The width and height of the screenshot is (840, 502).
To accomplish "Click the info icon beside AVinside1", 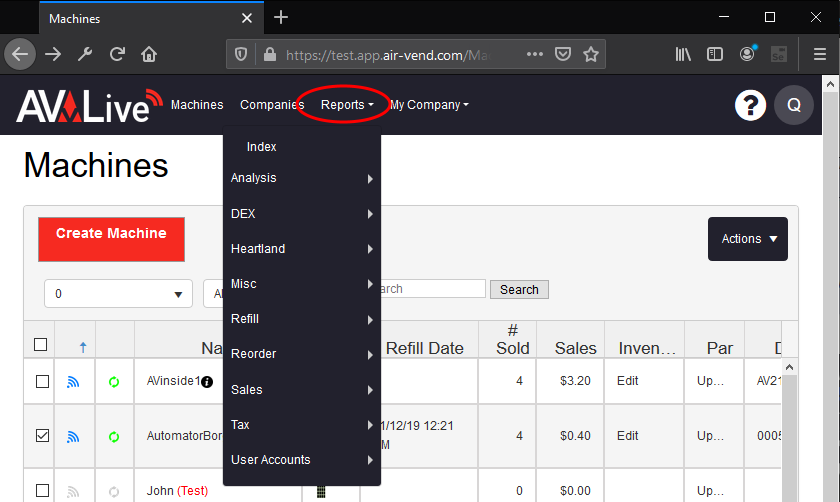I will tap(207, 382).
